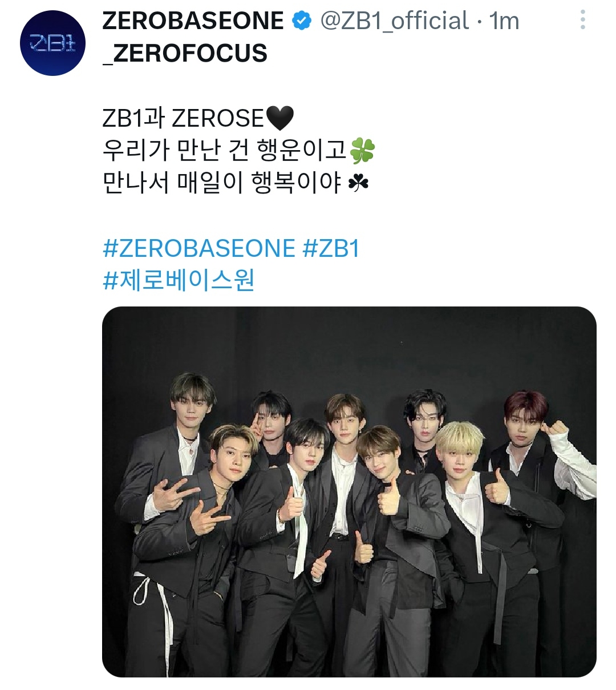Click the _ZEROFOCUS text line
Image resolution: width=616 pixels, height=690 pixels.
click(x=185, y=54)
